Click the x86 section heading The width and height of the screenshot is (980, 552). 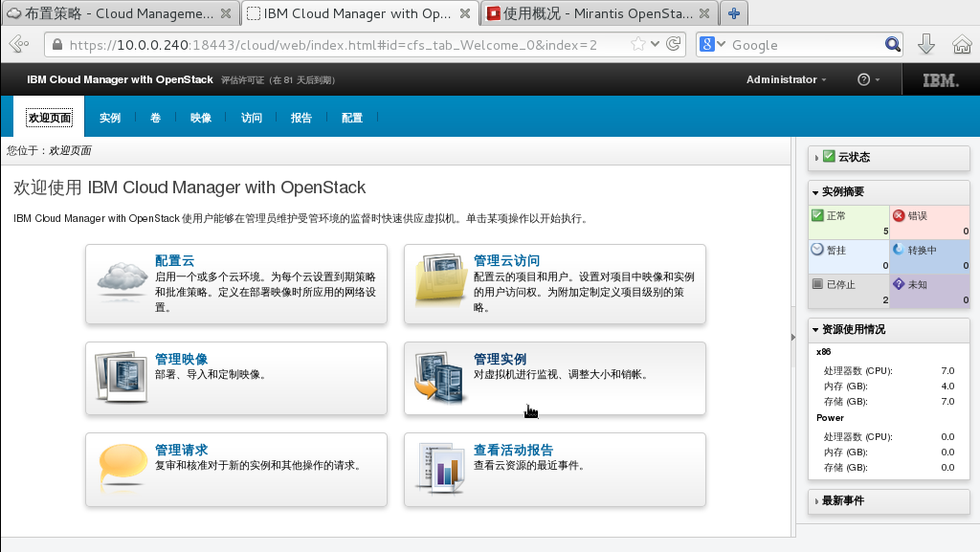pyautogui.click(x=824, y=351)
